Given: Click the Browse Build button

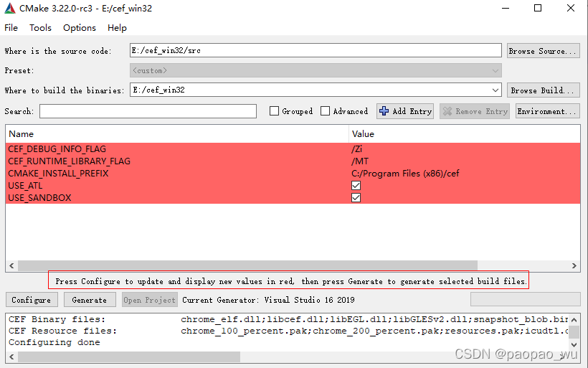Looking at the screenshot, I should coord(544,90).
